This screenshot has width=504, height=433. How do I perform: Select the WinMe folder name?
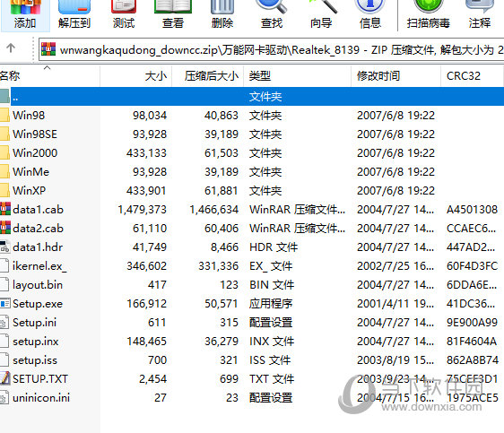(x=30, y=172)
